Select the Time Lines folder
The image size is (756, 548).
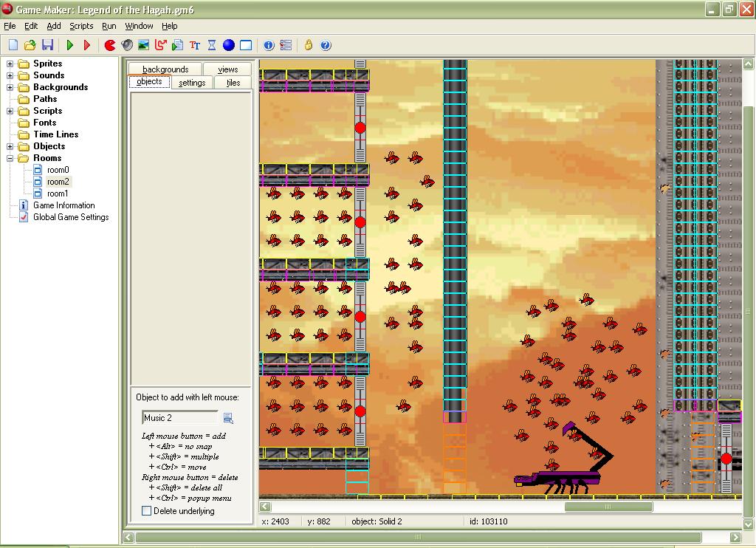click(x=55, y=134)
